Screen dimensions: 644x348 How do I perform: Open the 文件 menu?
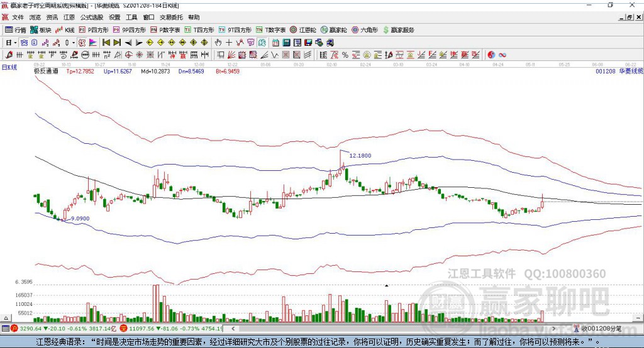18,17
